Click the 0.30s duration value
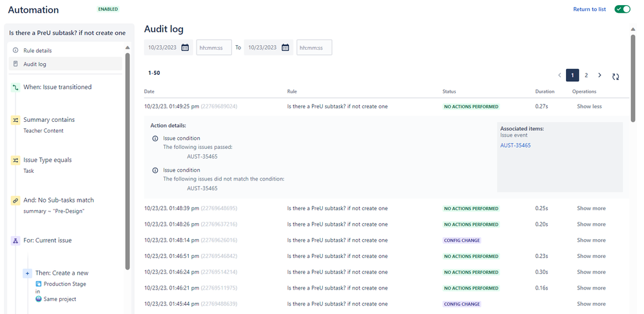Viewport: 644px width, 314px height. [x=542, y=272]
